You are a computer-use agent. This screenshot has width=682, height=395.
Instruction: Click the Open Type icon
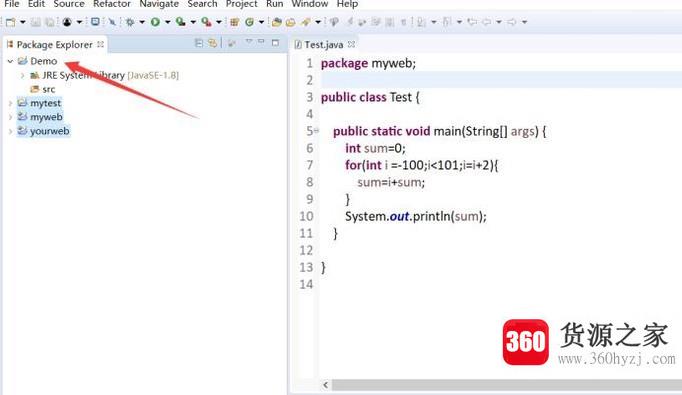276,22
